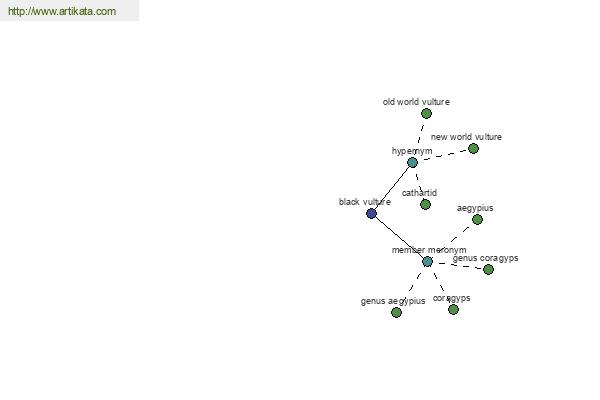Click the genus aegypius node
This screenshot has height=400, width=600.
[x=396, y=312]
